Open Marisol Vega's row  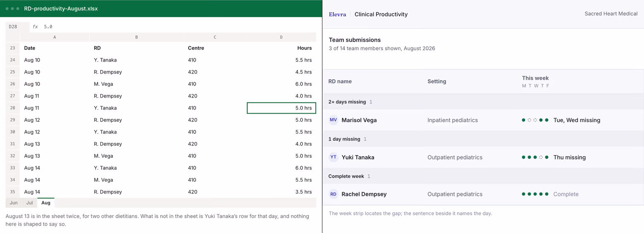click(x=483, y=120)
